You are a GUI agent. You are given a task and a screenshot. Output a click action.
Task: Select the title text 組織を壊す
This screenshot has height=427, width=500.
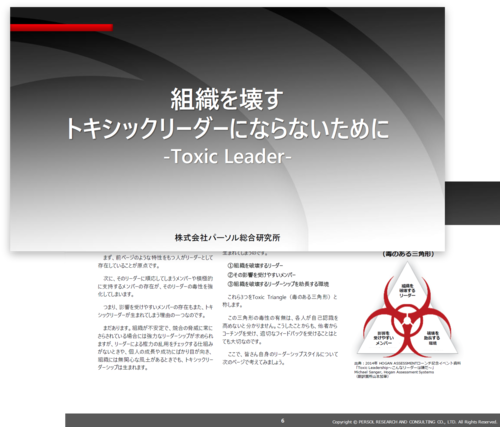pyautogui.click(x=227, y=99)
